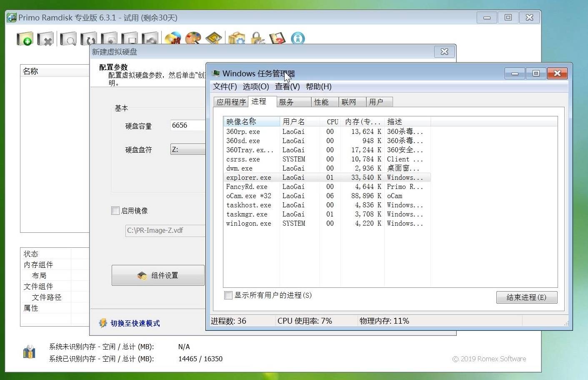Sort by 用户名 column header

coord(300,121)
